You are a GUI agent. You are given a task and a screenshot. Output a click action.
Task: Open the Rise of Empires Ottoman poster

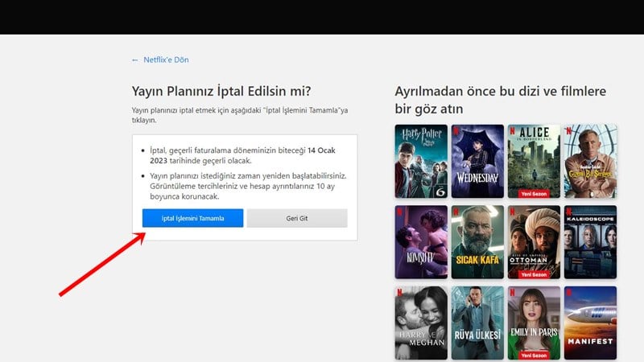click(534, 242)
